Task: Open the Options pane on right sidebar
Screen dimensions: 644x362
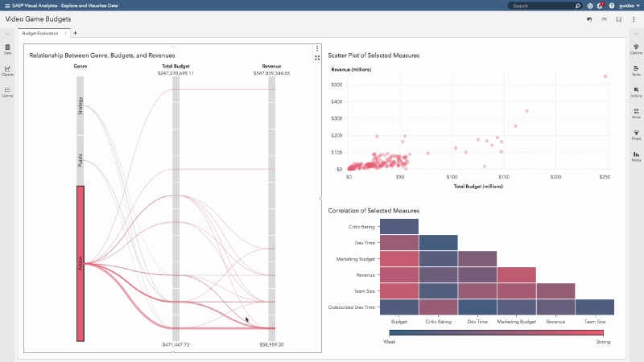Action: pos(636,50)
